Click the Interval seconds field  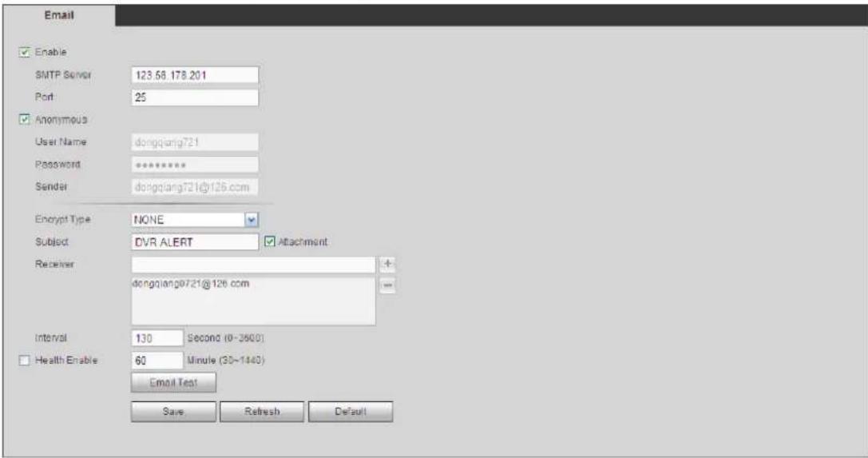pos(157,338)
